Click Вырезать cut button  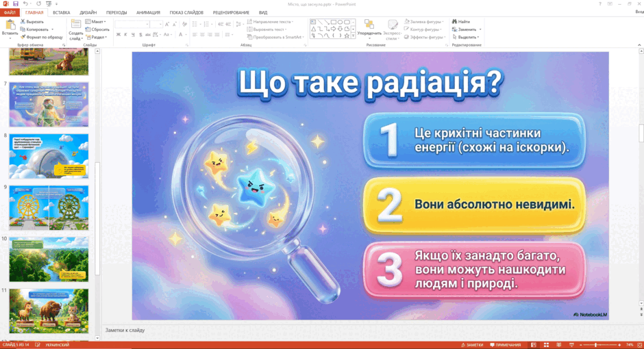[x=32, y=22]
